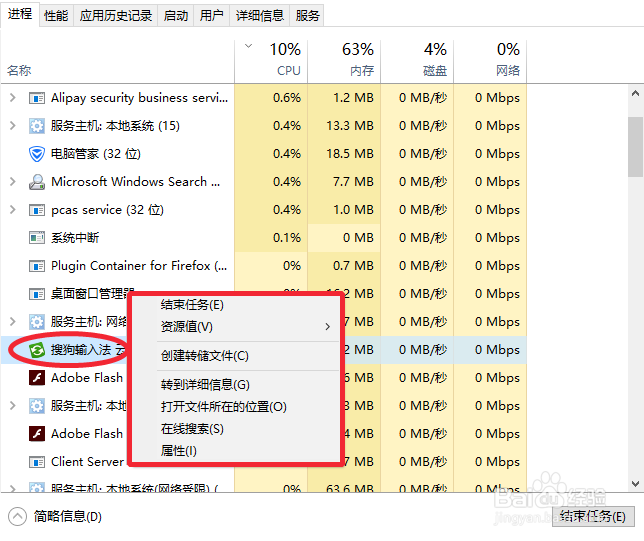Expand the 服务主机: 网络 row
Viewport: 644px width, 541px height.
coord(13,322)
